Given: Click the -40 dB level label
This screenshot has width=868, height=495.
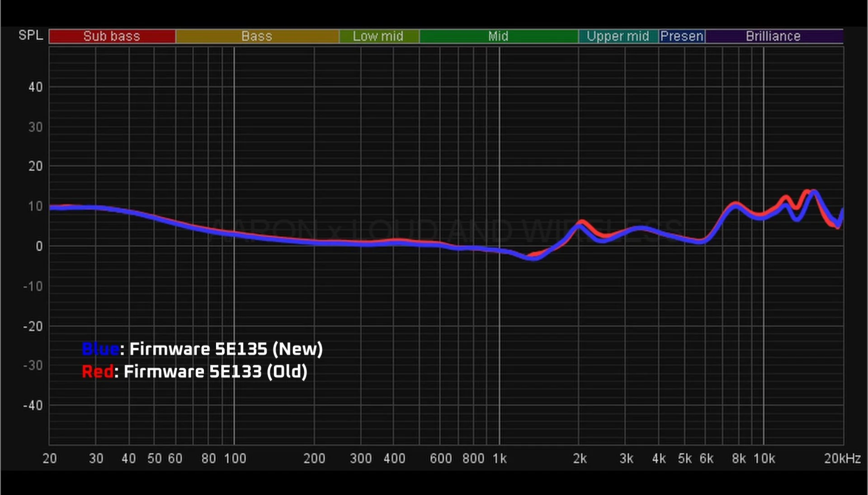Looking at the screenshot, I should pyautogui.click(x=33, y=405).
